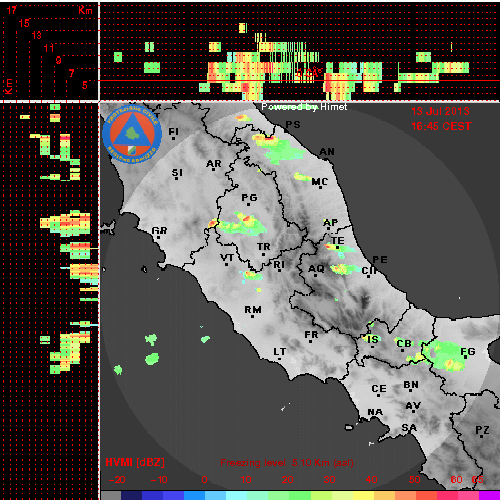Viewport: 500px width, 500px height.
Task: Click the AP city label
Action: (x=331, y=222)
